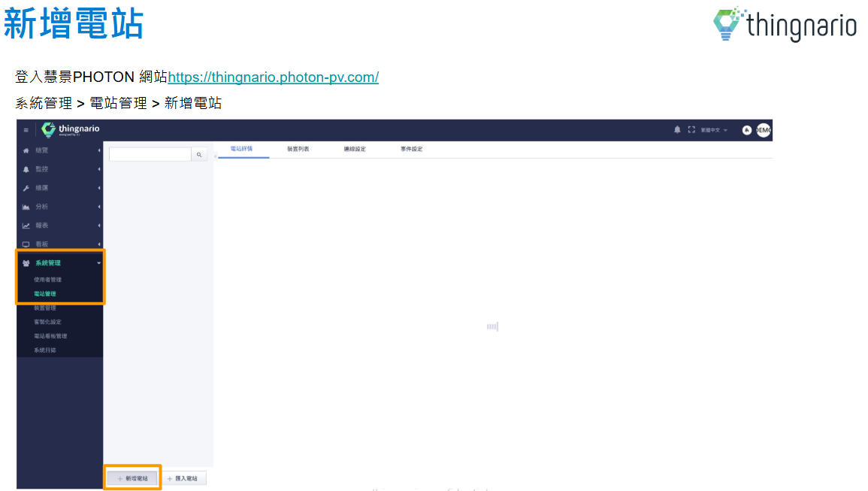Viewport: 868px width, 491px height.
Task: Open 裝置管理 submenu item
Action: 45,308
